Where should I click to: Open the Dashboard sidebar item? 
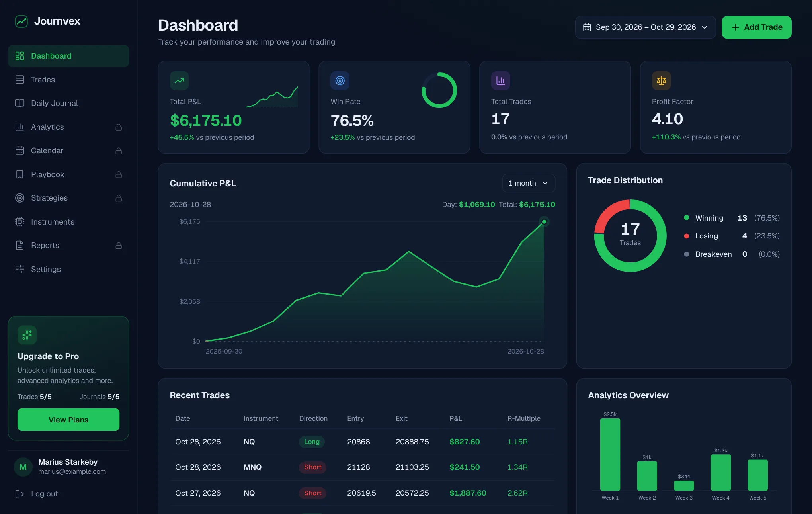68,56
